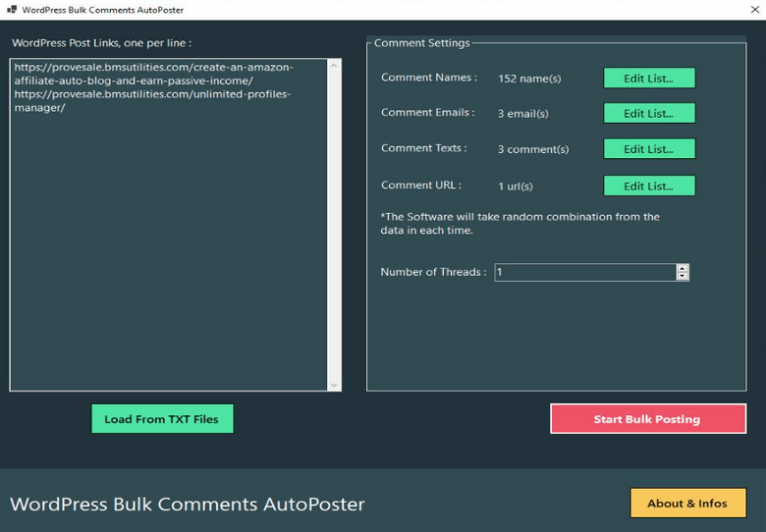
Task: Click the '3 email(s)' count
Action: pos(523,114)
